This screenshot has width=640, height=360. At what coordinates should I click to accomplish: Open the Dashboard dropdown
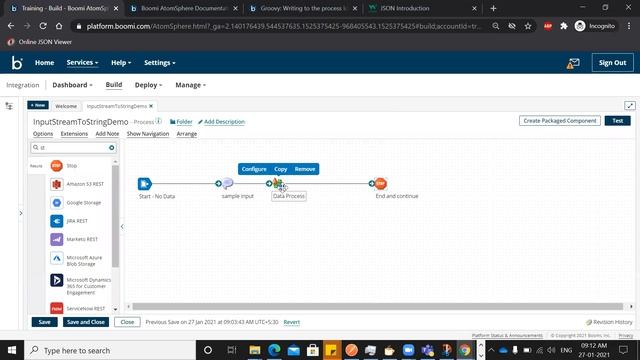click(72, 85)
